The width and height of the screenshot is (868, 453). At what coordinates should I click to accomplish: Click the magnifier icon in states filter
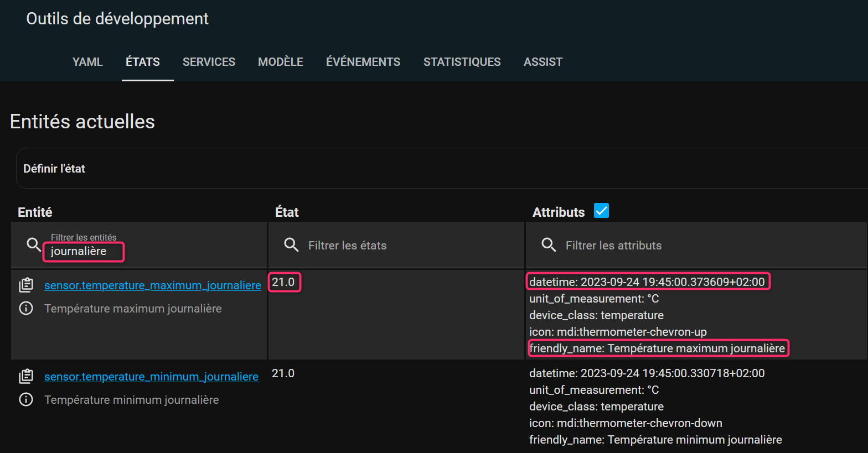[x=291, y=244]
